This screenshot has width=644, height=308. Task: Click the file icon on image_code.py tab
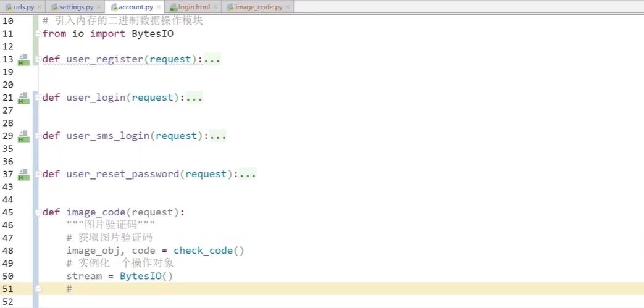[x=230, y=7]
